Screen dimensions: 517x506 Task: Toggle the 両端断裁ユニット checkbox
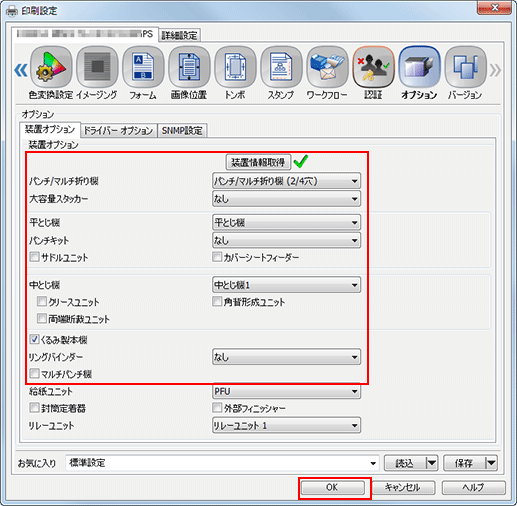(42, 319)
